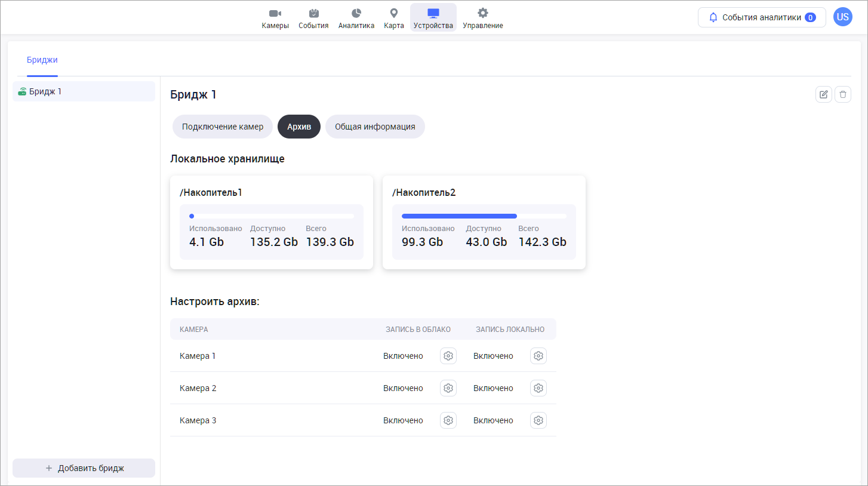
Task: Configure cloud recording gear for Камера 2
Action: click(x=448, y=388)
